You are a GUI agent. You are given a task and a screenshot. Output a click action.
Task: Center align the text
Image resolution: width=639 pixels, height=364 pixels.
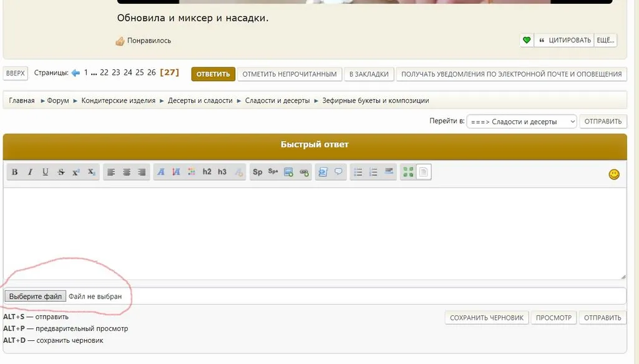(127, 172)
